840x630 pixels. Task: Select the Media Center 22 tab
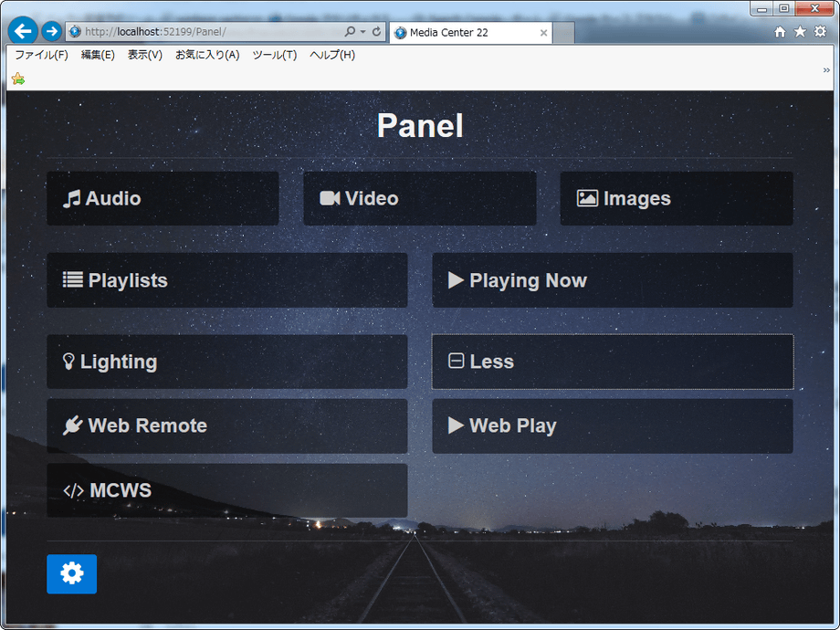pos(461,32)
